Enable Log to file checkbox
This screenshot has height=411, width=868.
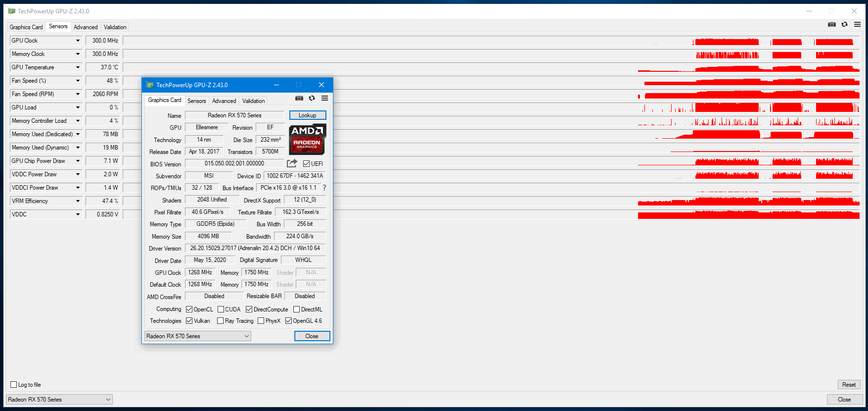[14, 385]
